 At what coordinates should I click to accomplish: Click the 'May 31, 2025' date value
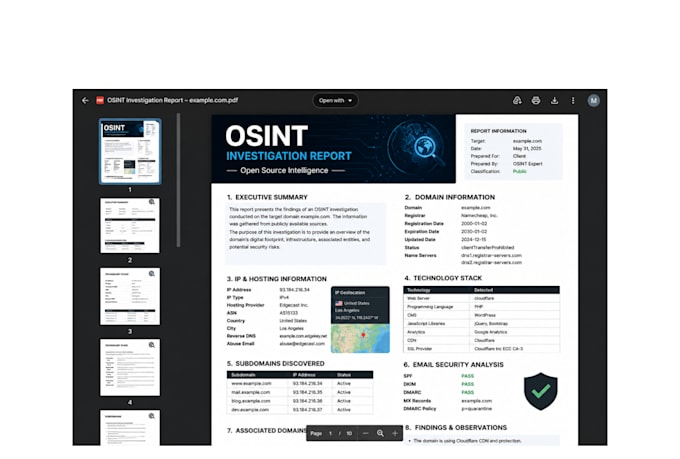527,148
